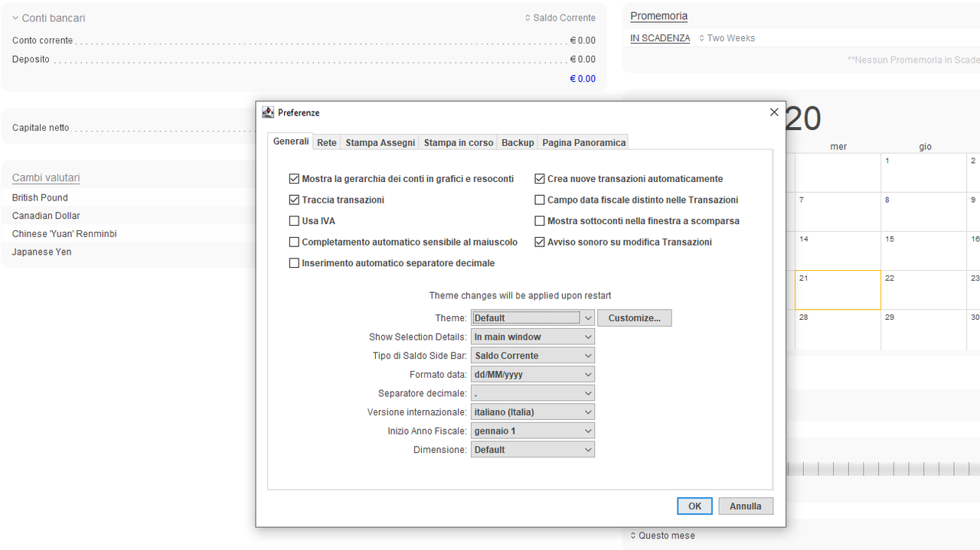Viewport: 980px width, 550px height.
Task: Click the Customize... theme button
Action: pos(635,318)
